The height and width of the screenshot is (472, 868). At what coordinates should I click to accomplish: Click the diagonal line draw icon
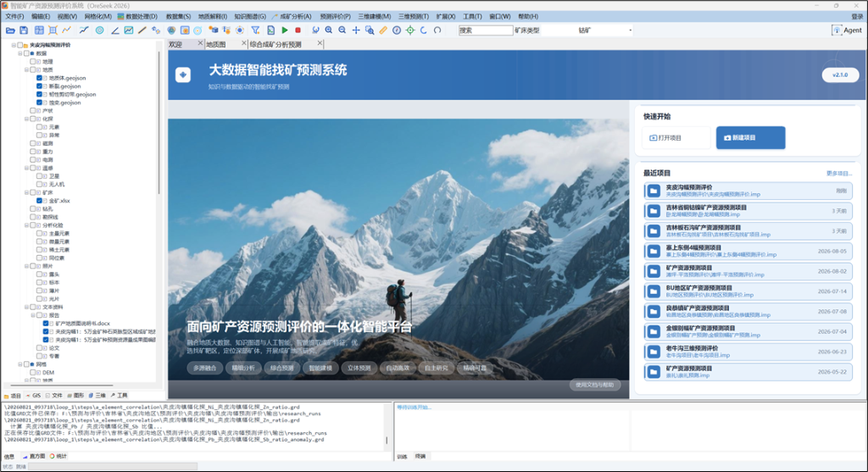point(142,31)
